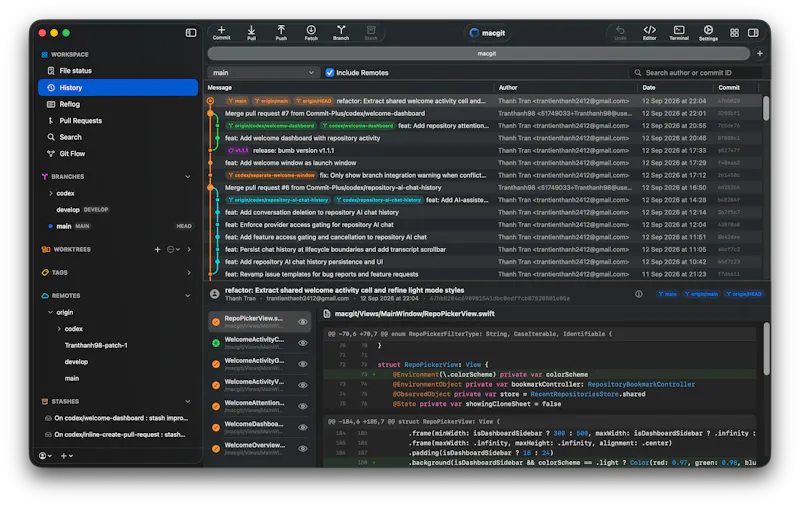
Task: Click in Search author or commit ID field
Action: coord(696,72)
